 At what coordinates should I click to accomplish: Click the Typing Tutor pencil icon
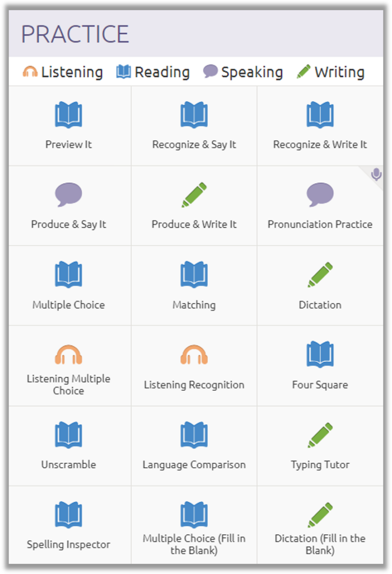point(320,434)
